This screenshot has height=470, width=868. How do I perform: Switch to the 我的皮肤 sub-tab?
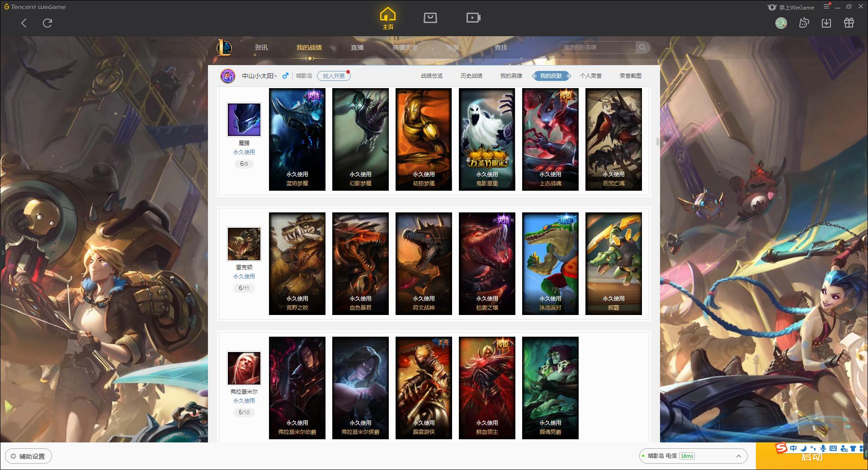coord(551,76)
